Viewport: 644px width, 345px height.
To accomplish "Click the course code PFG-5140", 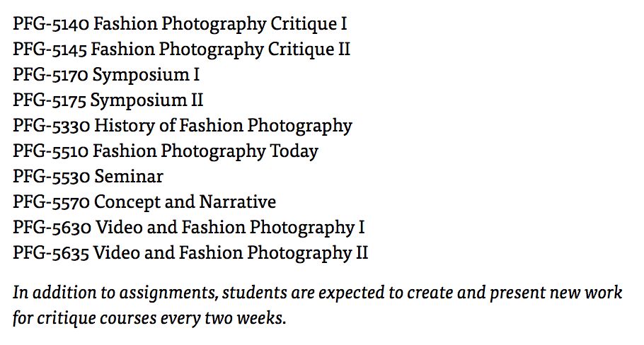I will pos(50,24).
